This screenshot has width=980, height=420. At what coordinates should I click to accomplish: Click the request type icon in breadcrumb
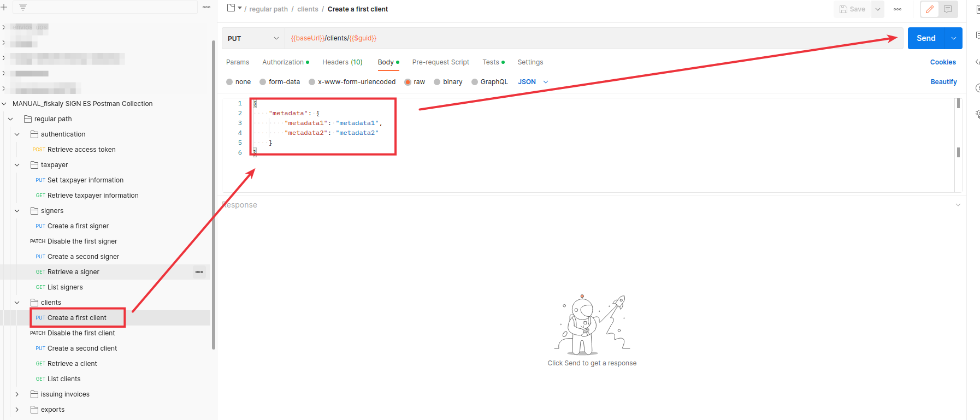pyautogui.click(x=232, y=8)
